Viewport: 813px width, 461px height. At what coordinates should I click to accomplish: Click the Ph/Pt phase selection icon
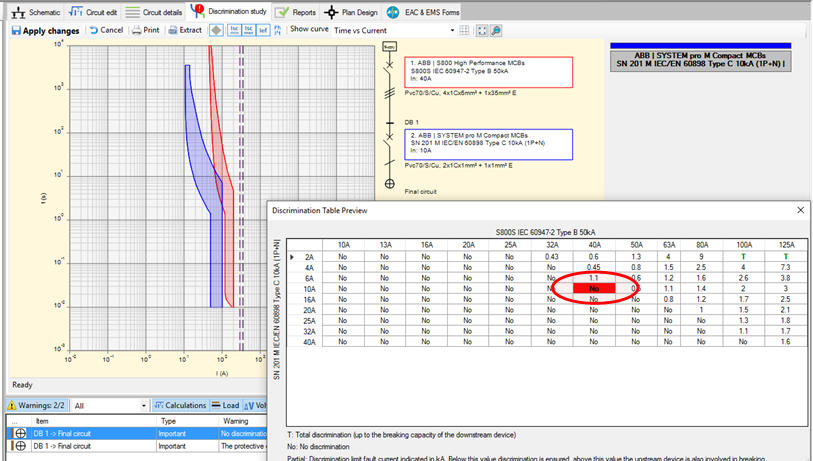click(x=278, y=31)
